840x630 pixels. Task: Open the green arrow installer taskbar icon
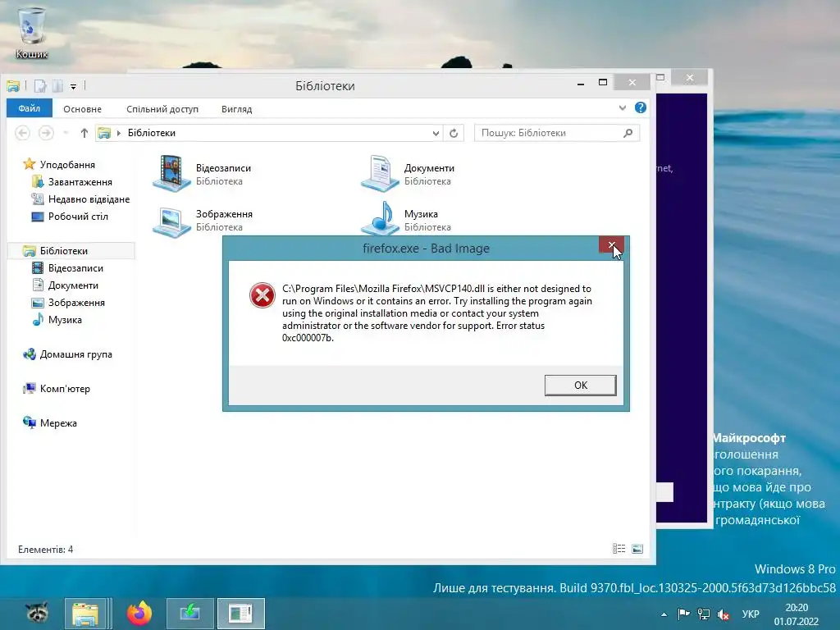click(190, 614)
